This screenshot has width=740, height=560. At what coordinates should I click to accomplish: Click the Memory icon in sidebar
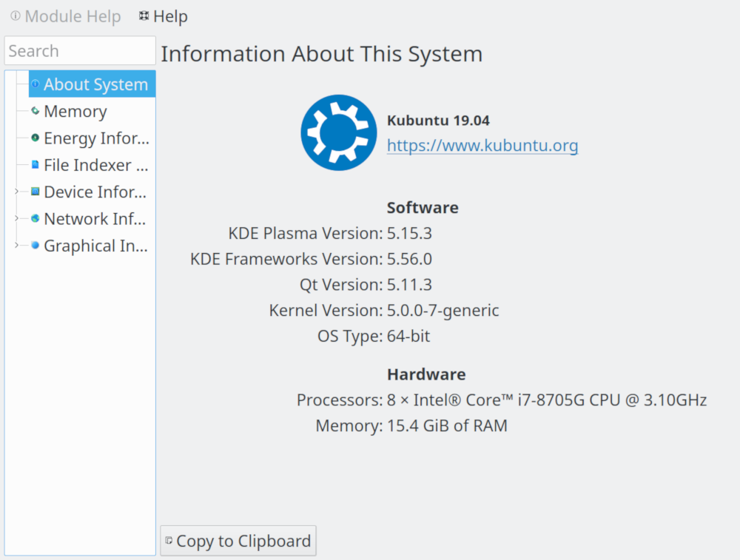click(x=36, y=112)
